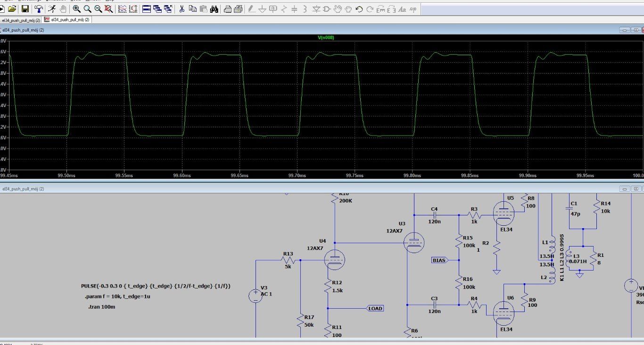Click the 99.75ms time axis label

(355, 175)
